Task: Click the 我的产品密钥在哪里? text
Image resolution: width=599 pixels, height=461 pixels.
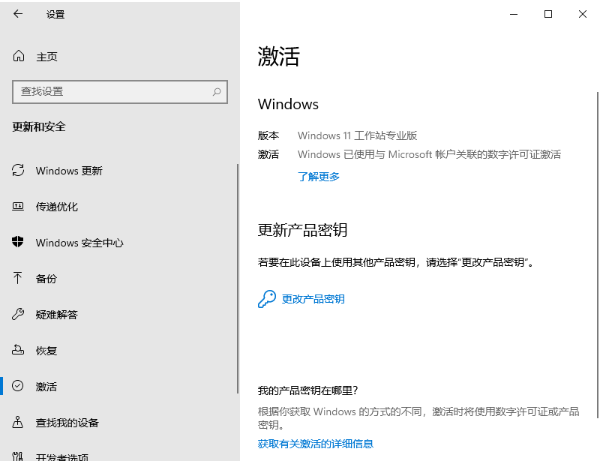Action: 308,390
